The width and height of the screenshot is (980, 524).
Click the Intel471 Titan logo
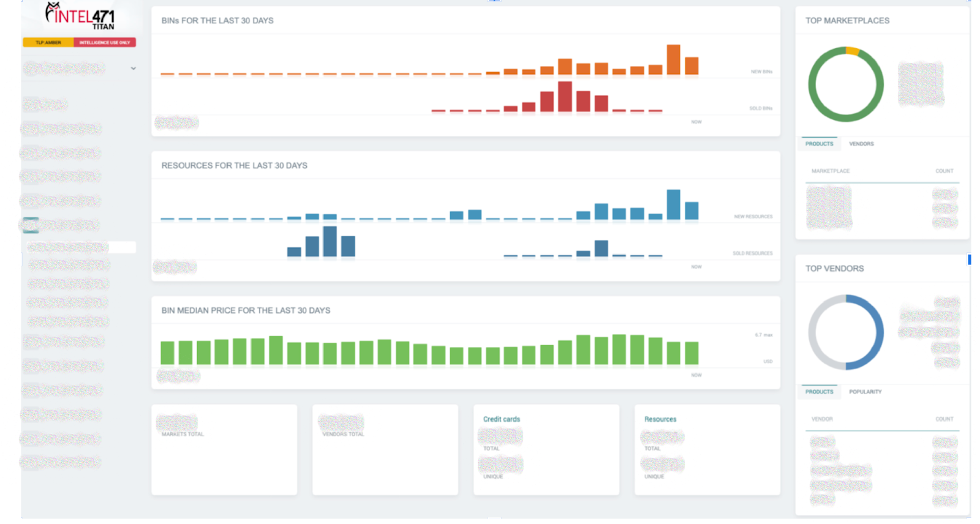tap(80, 16)
